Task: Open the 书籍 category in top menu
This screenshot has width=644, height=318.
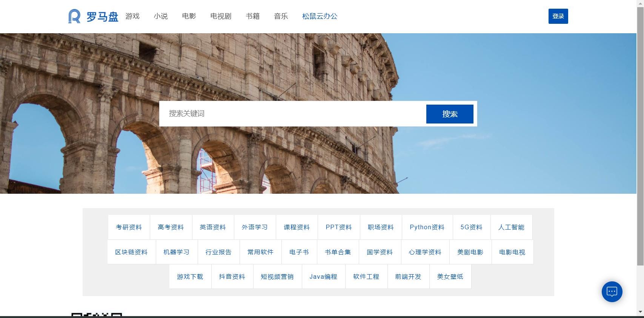Action: point(252,16)
